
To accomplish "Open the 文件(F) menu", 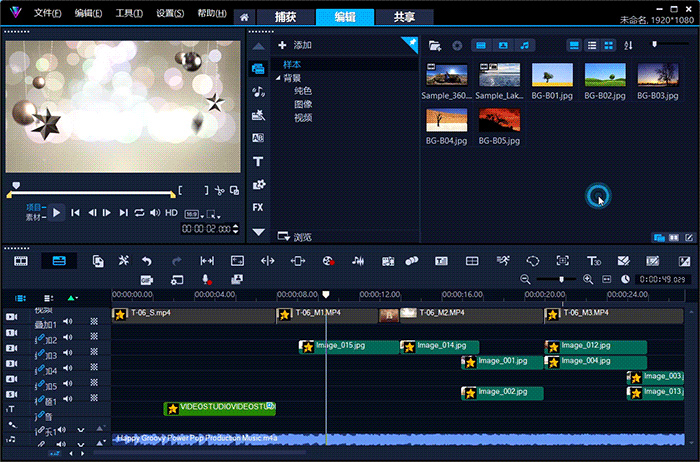I will [47, 16].
